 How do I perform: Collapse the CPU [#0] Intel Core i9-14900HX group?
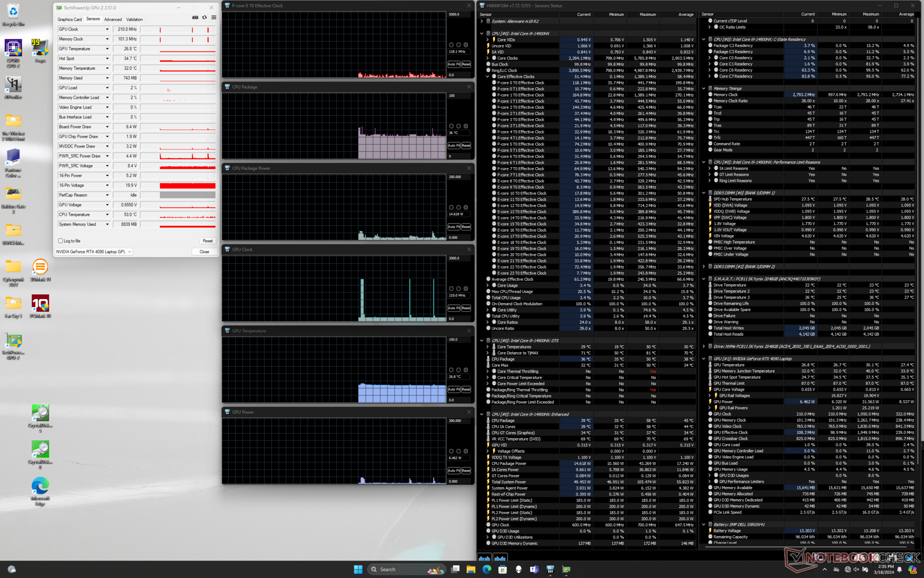click(x=482, y=34)
